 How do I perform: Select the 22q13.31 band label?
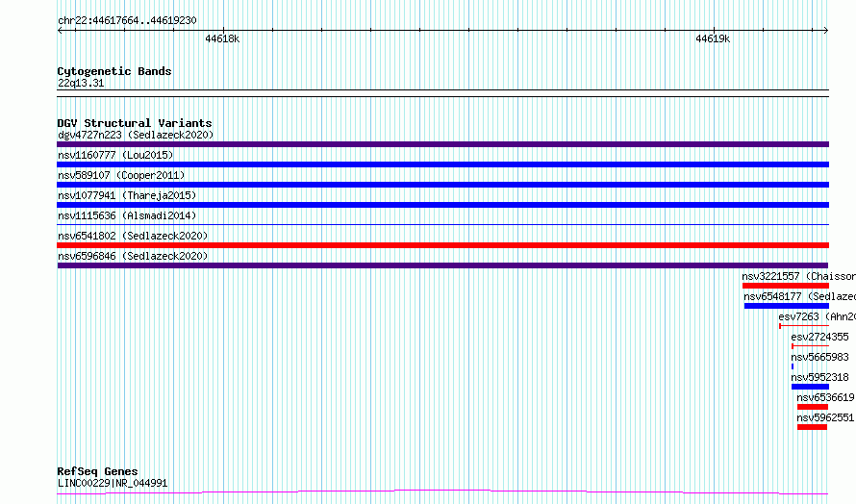point(81,83)
